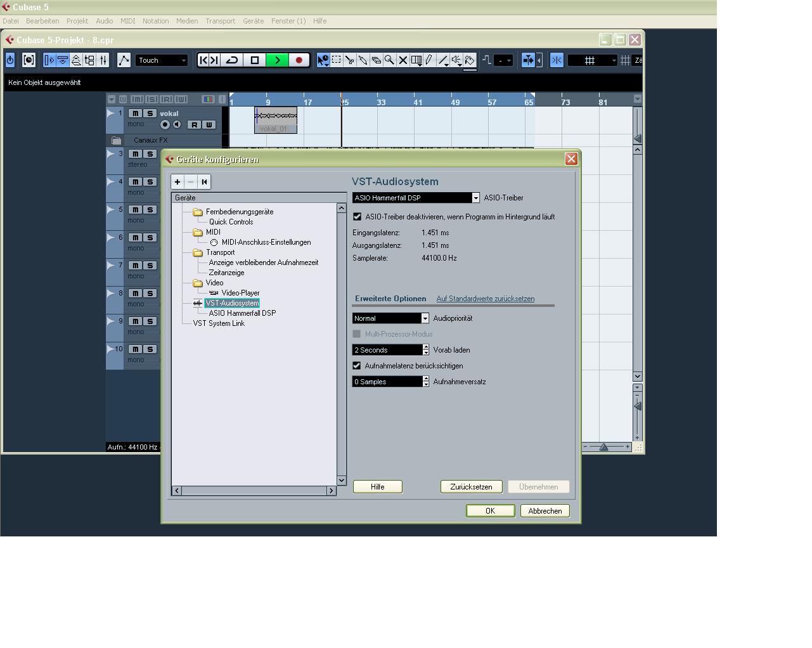Select the Range Selection tool
This screenshot has height=648, width=812.
337,60
